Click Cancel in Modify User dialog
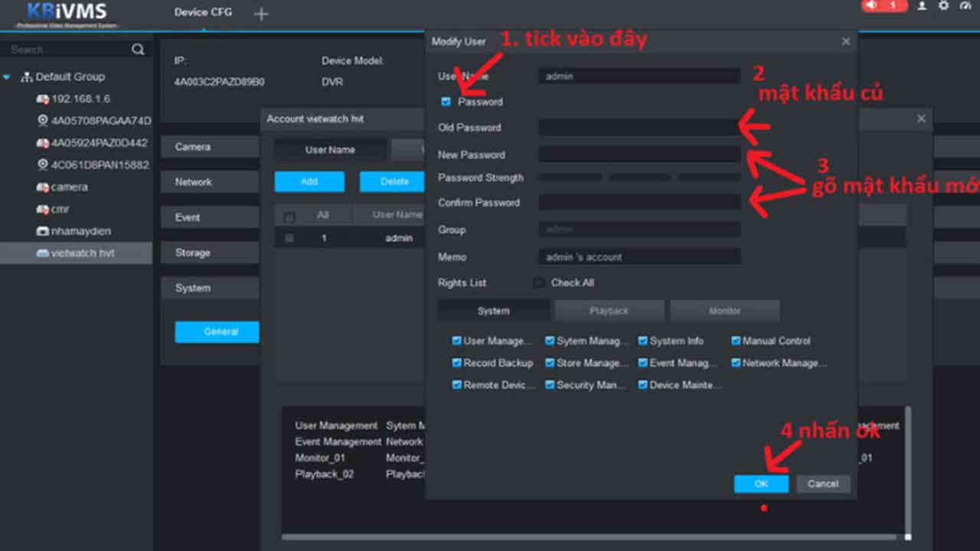The image size is (980, 551). pos(823,484)
